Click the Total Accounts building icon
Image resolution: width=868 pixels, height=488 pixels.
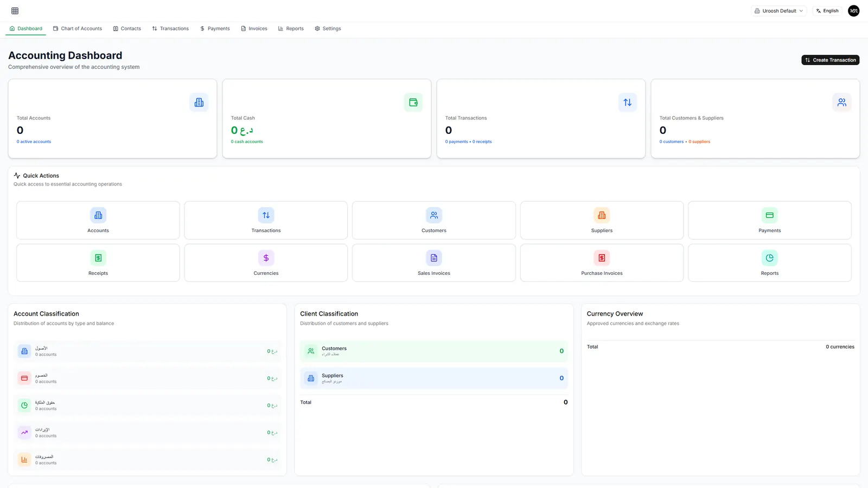tap(199, 102)
